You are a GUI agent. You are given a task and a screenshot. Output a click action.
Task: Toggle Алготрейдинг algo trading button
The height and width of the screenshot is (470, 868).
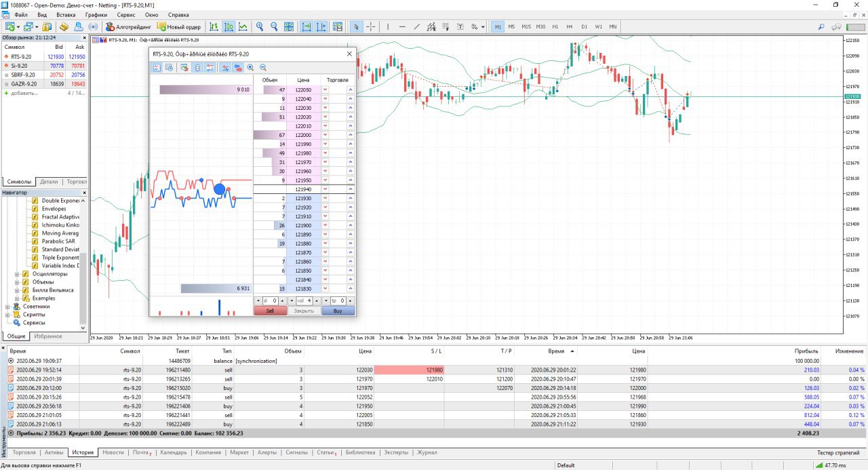[128, 27]
